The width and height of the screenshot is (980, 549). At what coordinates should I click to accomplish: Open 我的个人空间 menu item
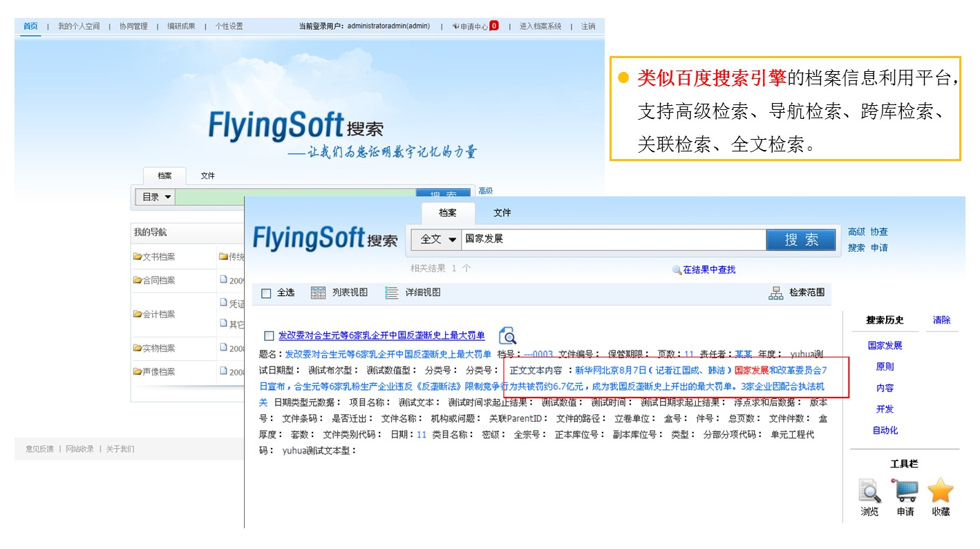(79, 26)
